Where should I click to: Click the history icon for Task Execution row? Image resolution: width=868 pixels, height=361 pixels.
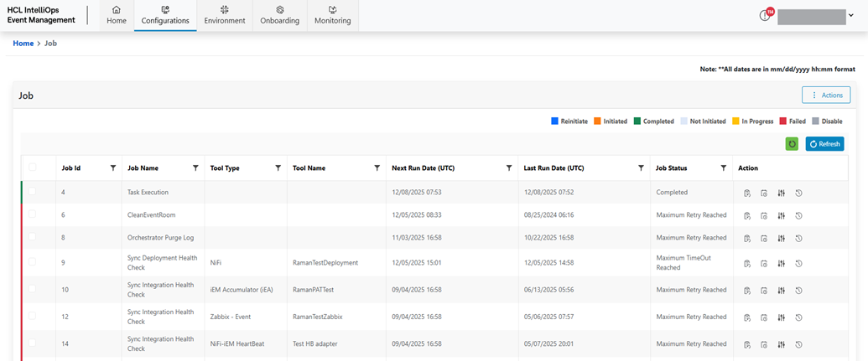click(x=799, y=193)
